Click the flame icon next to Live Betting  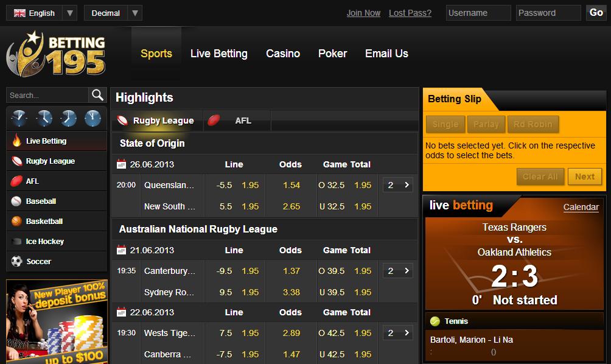(18, 141)
